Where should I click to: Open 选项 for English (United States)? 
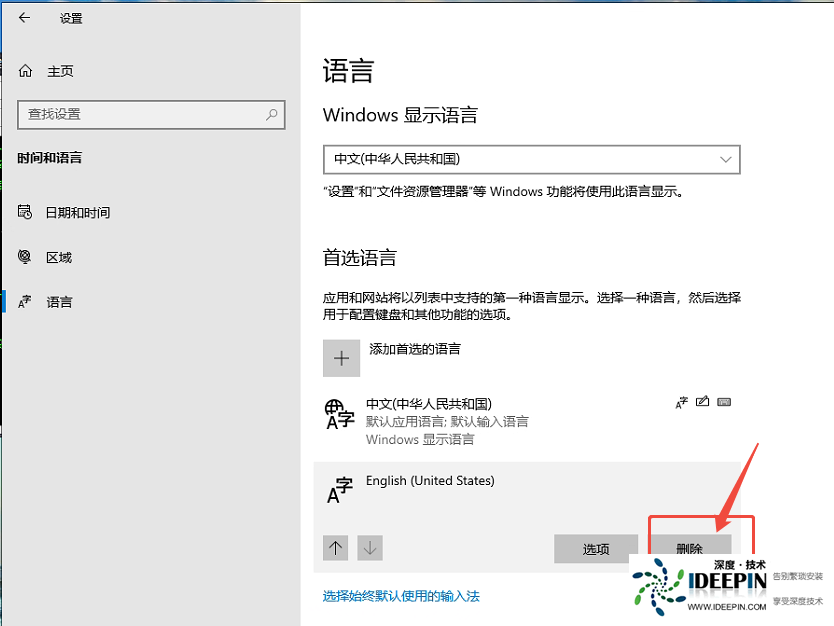[596, 549]
